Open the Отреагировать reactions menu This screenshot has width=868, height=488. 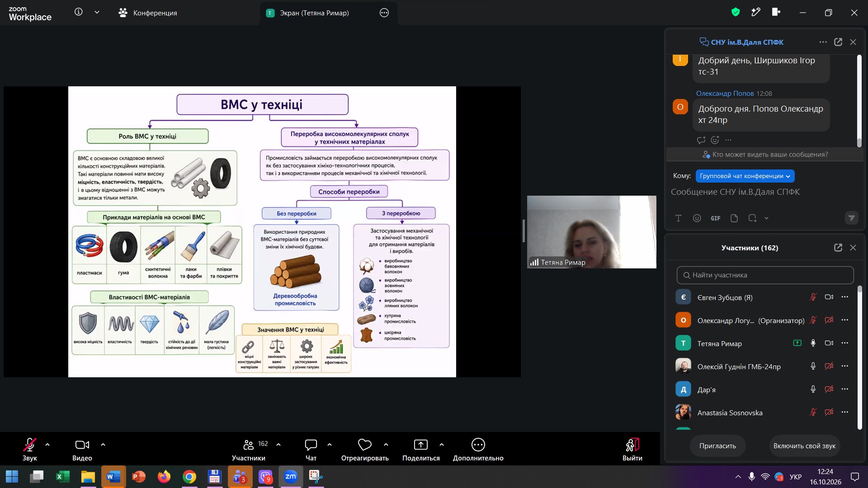click(365, 450)
